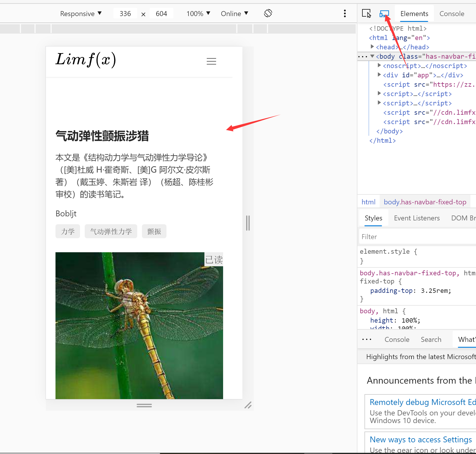Click the 颤振 tag
This screenshot has height=454, width=476.
click(154, 231)
